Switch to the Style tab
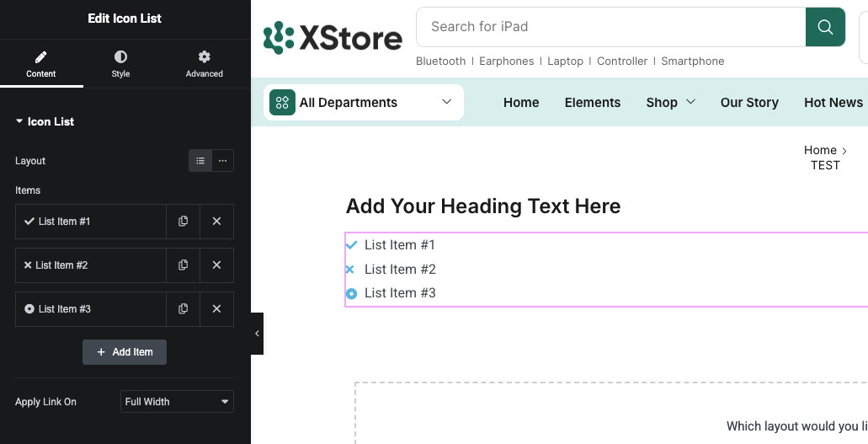This screenshot has height=444, width=868. (120, 64)
